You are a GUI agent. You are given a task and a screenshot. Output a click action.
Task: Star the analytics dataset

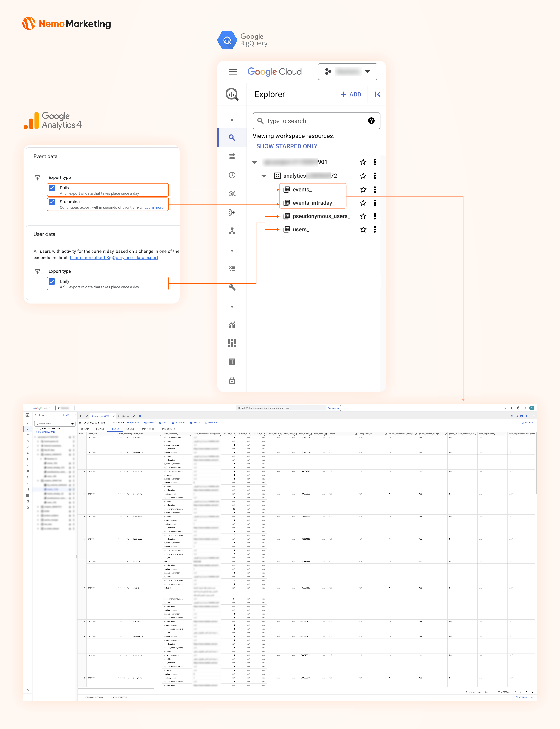point(363,176)
